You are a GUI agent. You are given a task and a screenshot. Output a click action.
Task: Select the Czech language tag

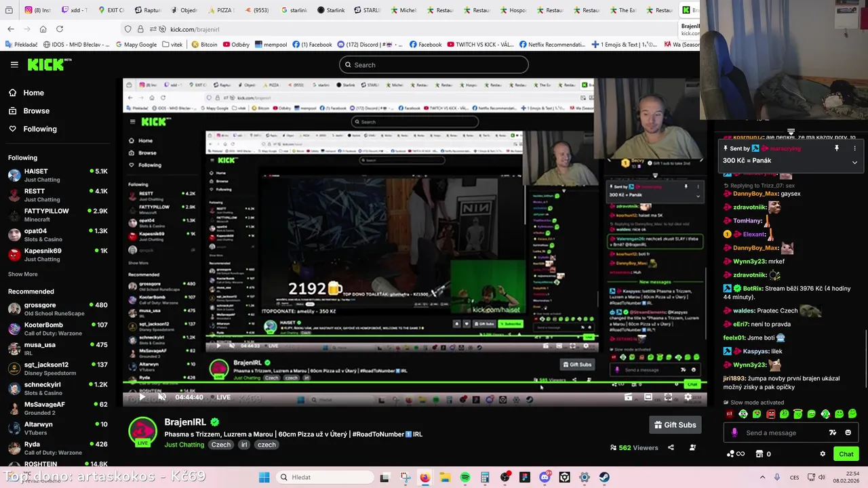pyautogui.click(x=221, y=445)
